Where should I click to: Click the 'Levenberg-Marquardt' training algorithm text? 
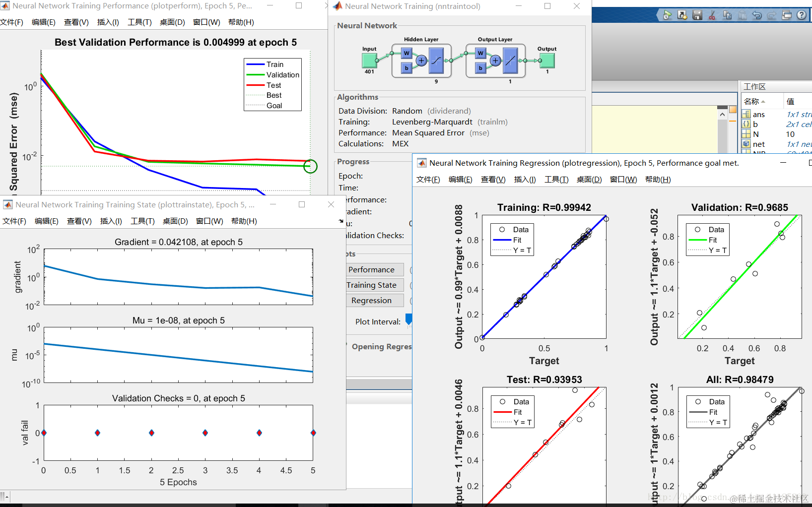[x=432, y=122]
